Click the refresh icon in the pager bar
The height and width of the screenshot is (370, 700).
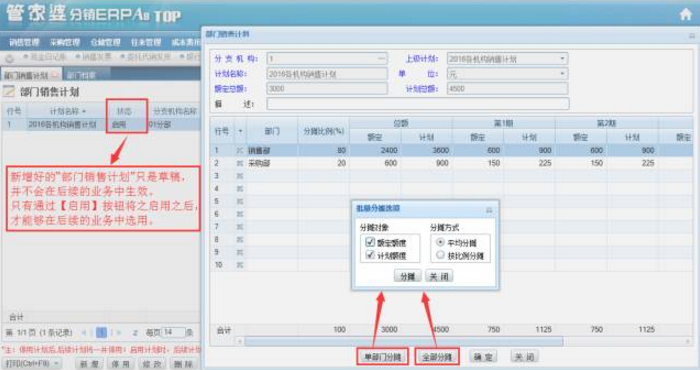click(135, 333)
